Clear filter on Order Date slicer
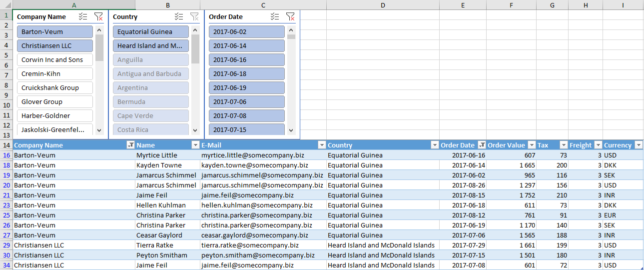The width and height of the screenshot is (644, 270). (x=290, y=16)
